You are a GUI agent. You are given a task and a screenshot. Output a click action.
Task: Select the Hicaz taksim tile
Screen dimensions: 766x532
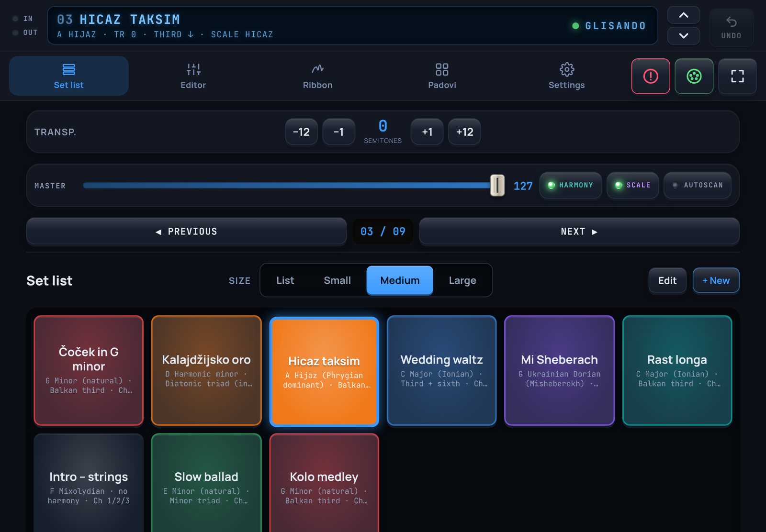(x=324, y=372)
